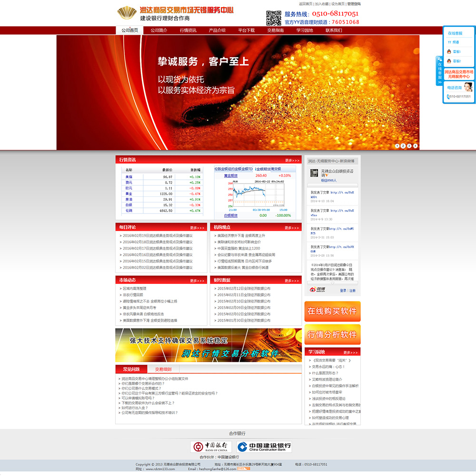
Task: Click the QQ penguin icon for 客服2
Action: 449,61
